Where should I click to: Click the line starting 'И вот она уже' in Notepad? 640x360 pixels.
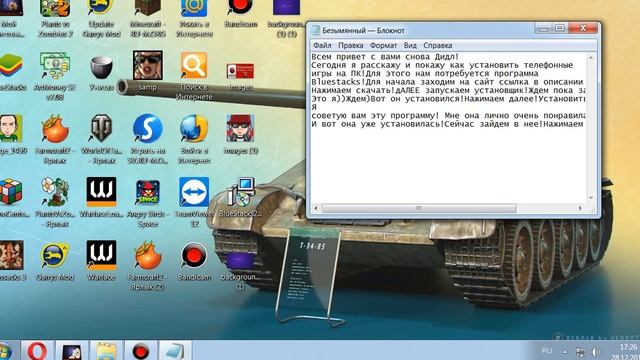(447, 124)
